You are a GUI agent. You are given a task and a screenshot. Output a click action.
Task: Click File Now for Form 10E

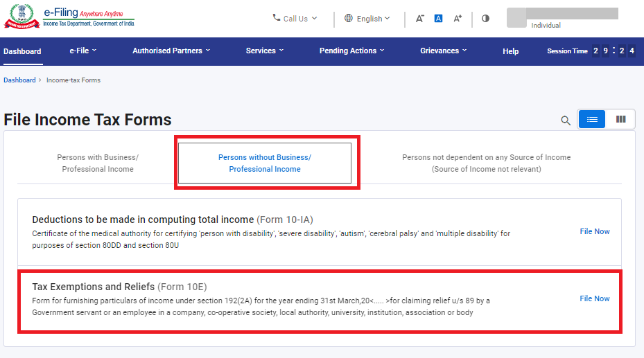(x=595, y=298)
